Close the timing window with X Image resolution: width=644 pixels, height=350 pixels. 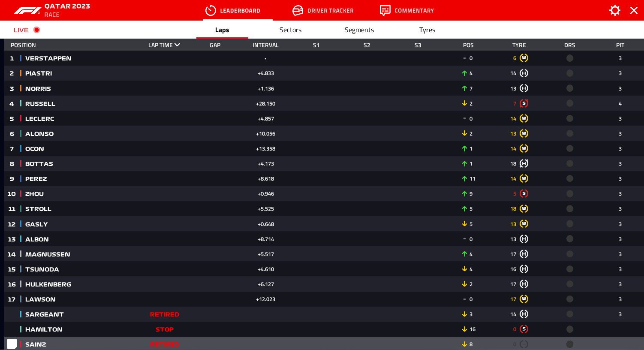[x=634, y=10]
